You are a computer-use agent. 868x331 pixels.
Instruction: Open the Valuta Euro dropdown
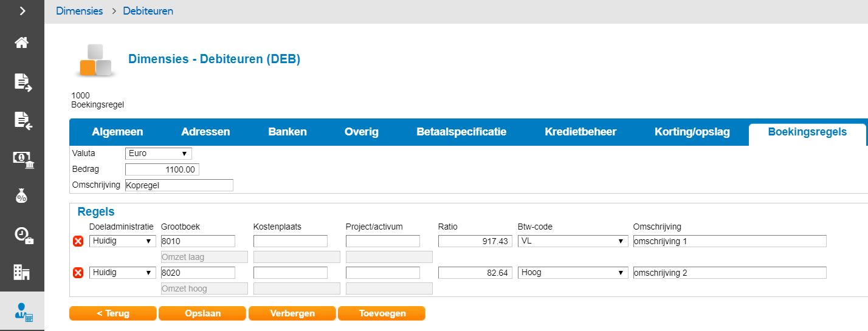(158, 154)
